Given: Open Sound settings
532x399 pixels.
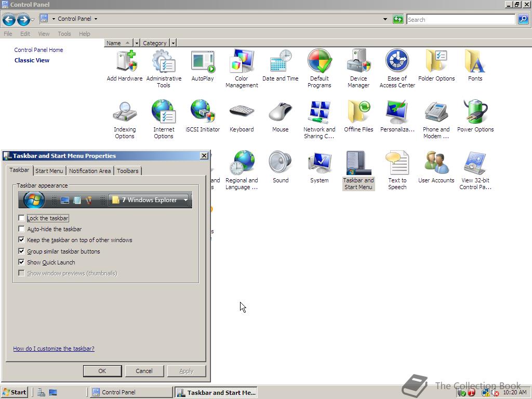Looking at the screenshot, I should (x=281, y=168).
